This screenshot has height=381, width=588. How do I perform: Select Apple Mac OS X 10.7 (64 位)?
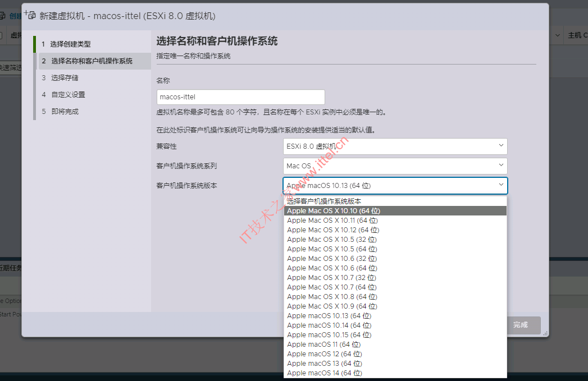[395, 287]
